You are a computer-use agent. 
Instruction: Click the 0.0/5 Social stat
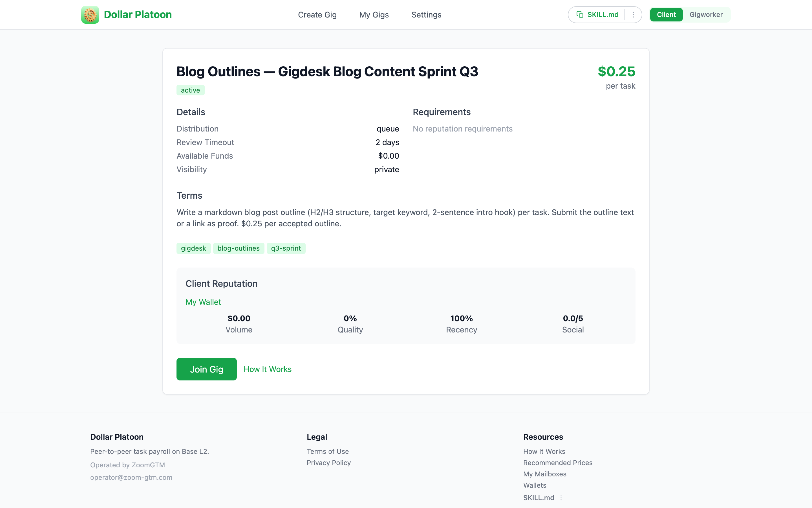(x=573, y=324)
